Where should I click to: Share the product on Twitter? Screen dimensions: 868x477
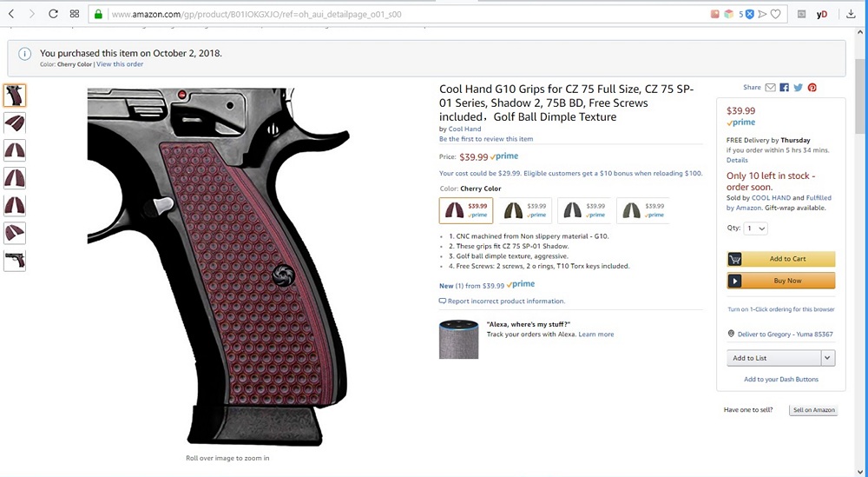point(799,88)
